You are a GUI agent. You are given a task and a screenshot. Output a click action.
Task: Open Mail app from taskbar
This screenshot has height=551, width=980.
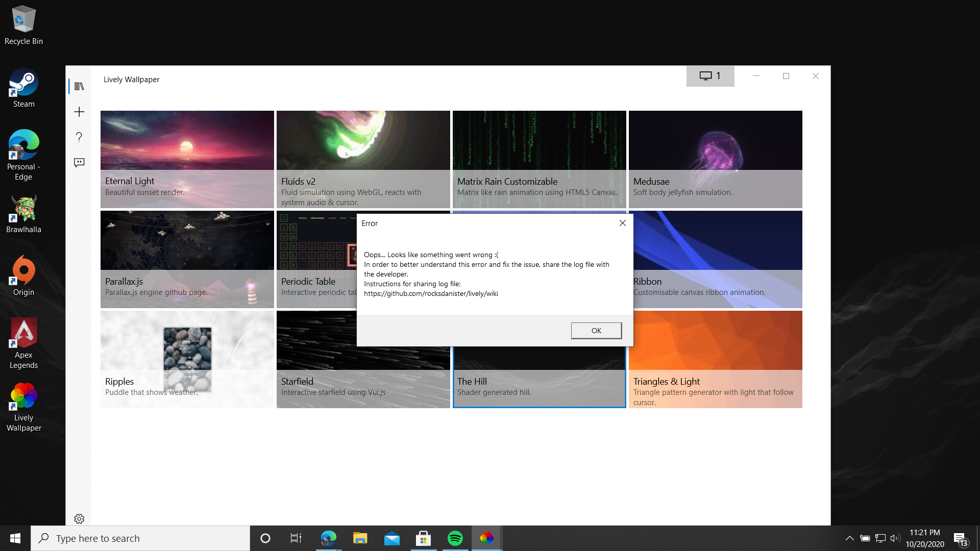point(392,538)
